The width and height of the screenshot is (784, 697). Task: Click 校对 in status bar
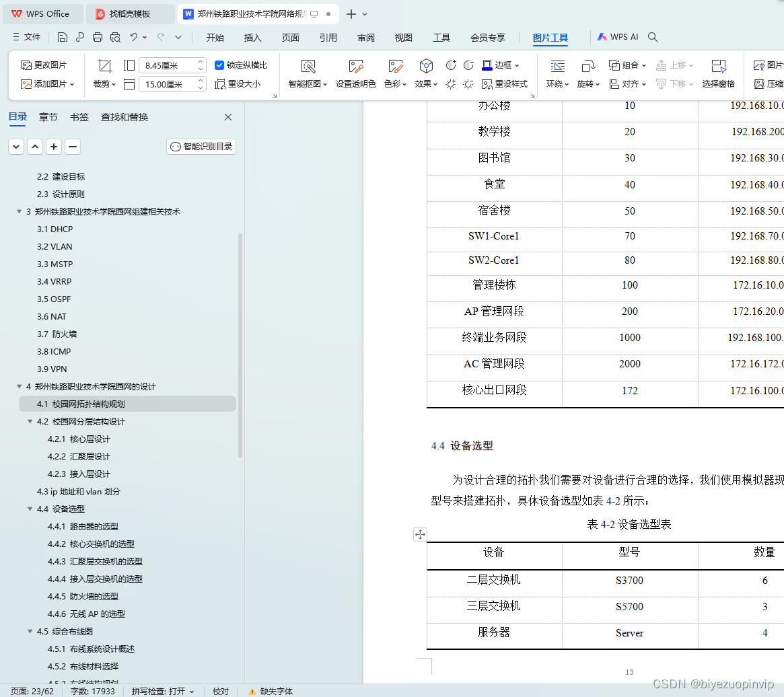[x=221, y=691]
